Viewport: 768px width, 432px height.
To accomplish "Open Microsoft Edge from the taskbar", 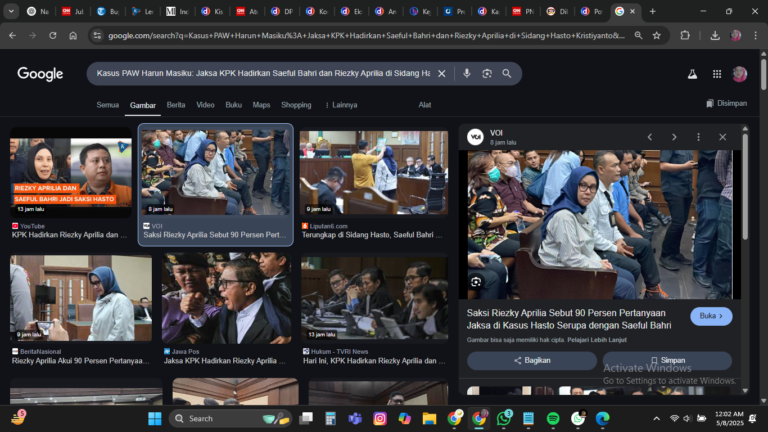I will tap(602, 419).
